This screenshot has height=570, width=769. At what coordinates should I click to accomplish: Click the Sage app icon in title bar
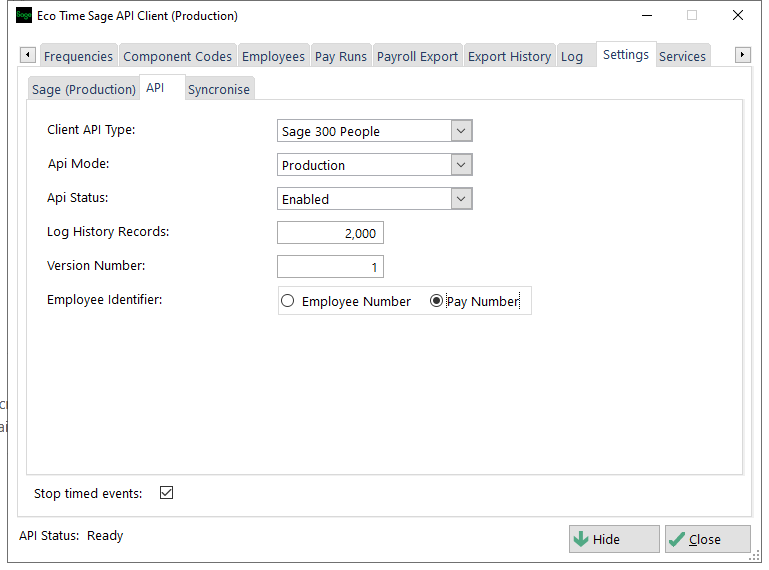[x=24, y=15]
